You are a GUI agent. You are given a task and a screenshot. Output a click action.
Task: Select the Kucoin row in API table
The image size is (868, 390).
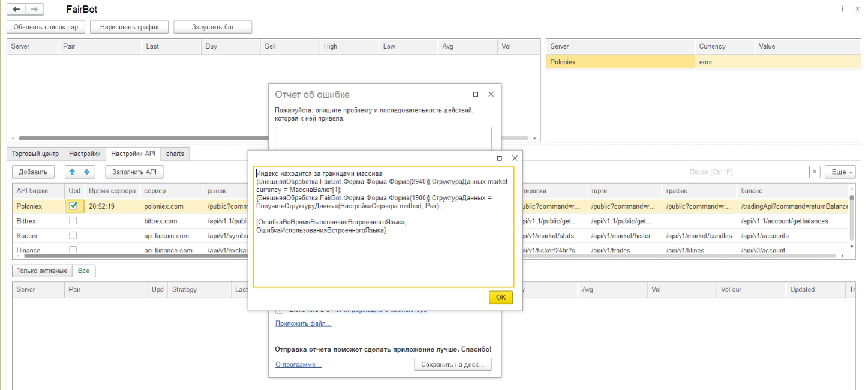(x=432, y=236)
